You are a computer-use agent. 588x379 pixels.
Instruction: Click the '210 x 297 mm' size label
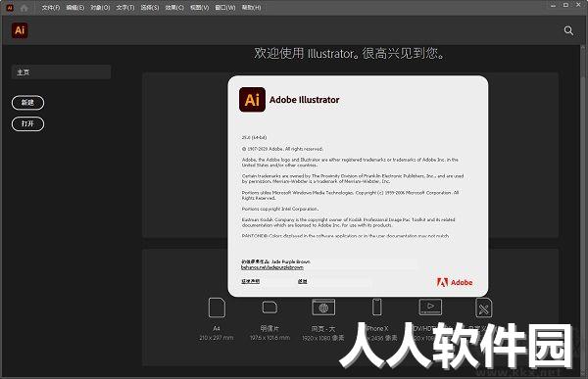click(217, 338)
